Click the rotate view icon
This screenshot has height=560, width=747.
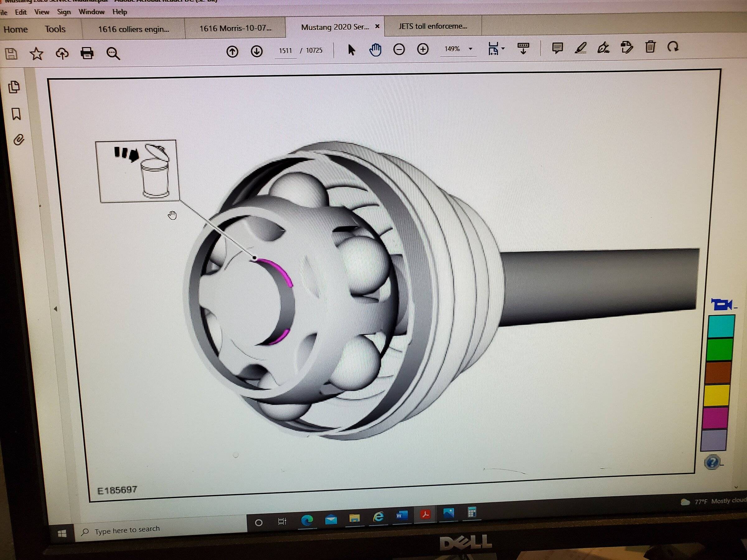pos(673,46)
